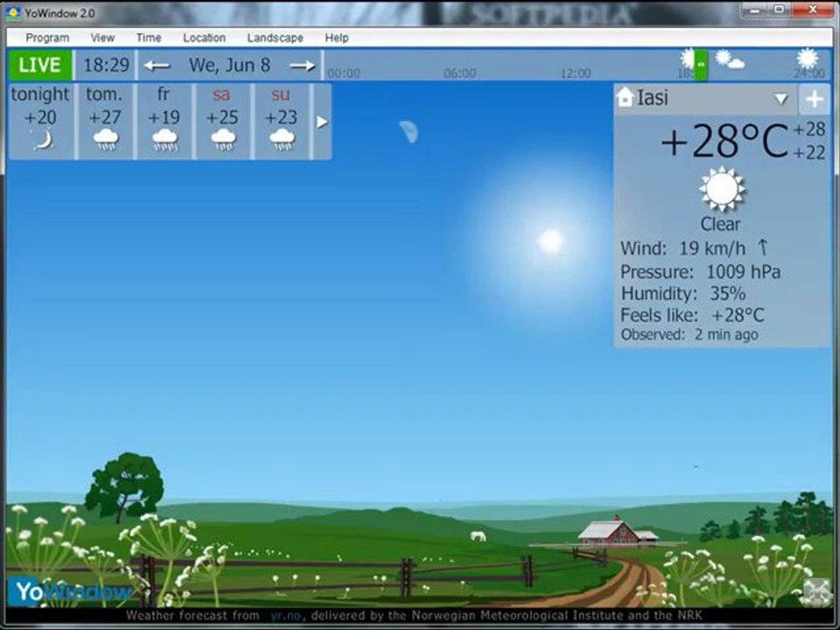Add a location with plus button
The image size is (840, 630).
(x=815, y=99)
